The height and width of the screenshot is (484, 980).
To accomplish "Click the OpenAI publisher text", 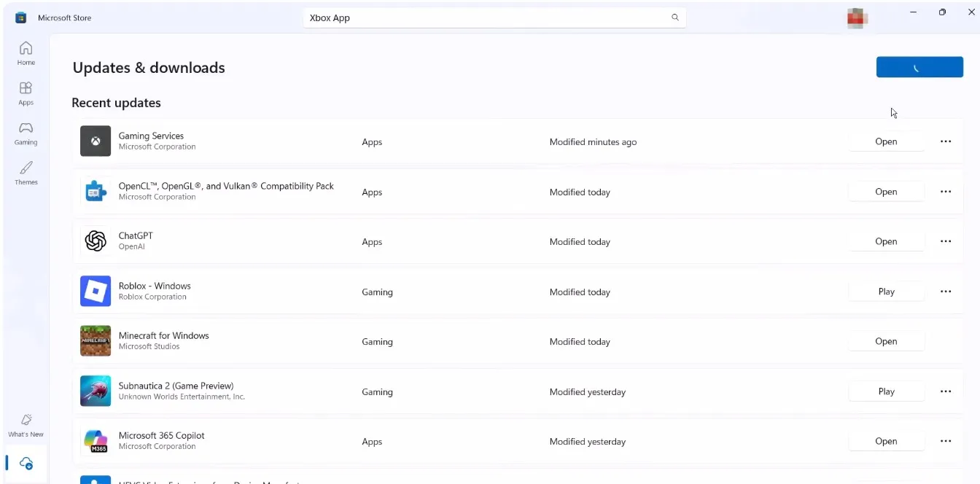I will [132, 247].
